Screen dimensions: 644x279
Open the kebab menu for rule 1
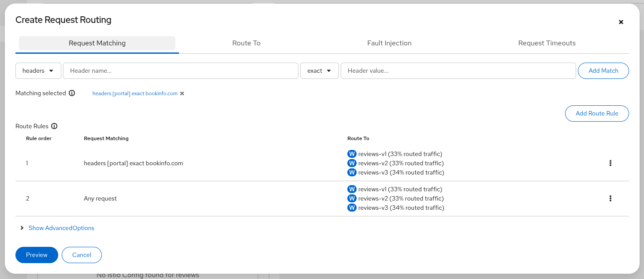pos(610,163)
